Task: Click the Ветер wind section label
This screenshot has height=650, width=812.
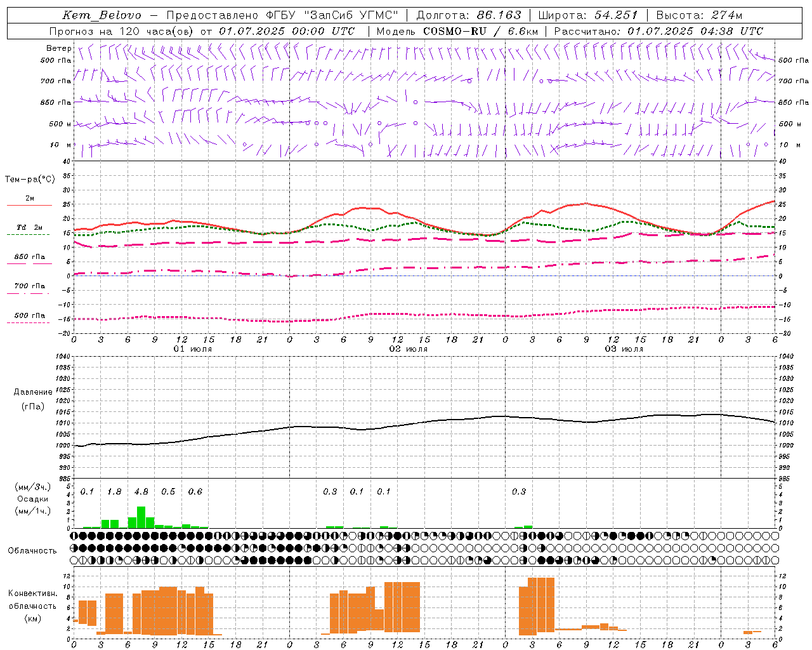Action: (59, 48)
